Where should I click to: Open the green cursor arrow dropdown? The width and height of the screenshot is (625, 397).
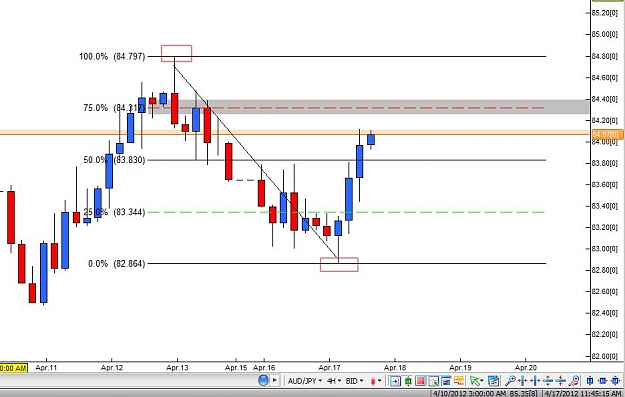coord(476,381)
